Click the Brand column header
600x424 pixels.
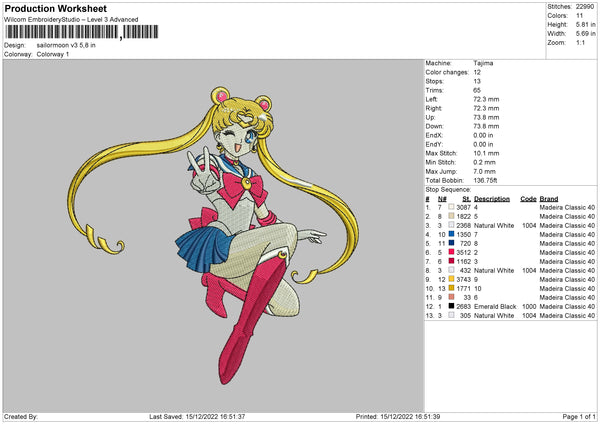pyautogui.click(x=549, y=198)
